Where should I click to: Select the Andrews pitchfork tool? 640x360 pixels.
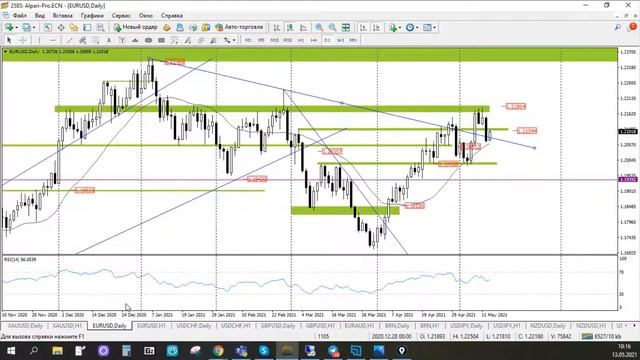click(x=122, y=40)
